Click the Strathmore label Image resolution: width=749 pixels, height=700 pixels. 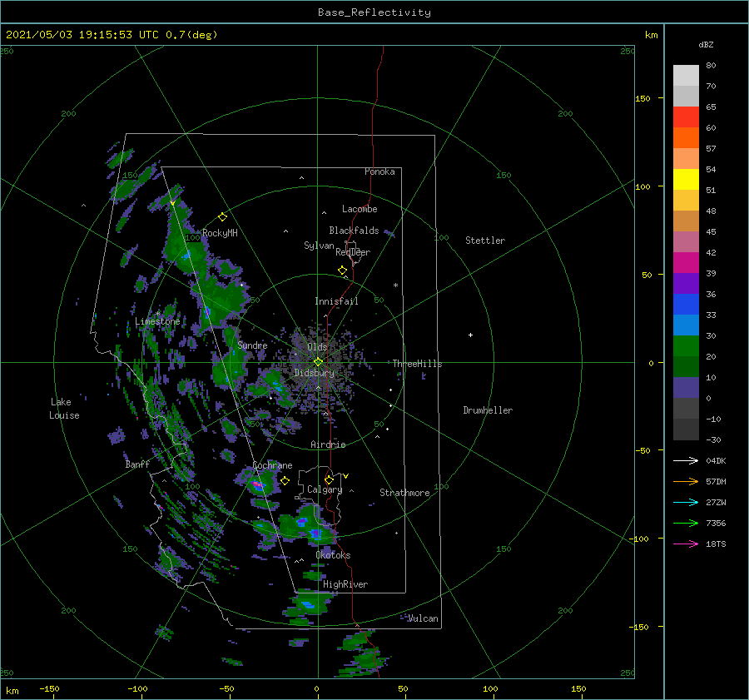pyautogui.click(x=404, y=493)
